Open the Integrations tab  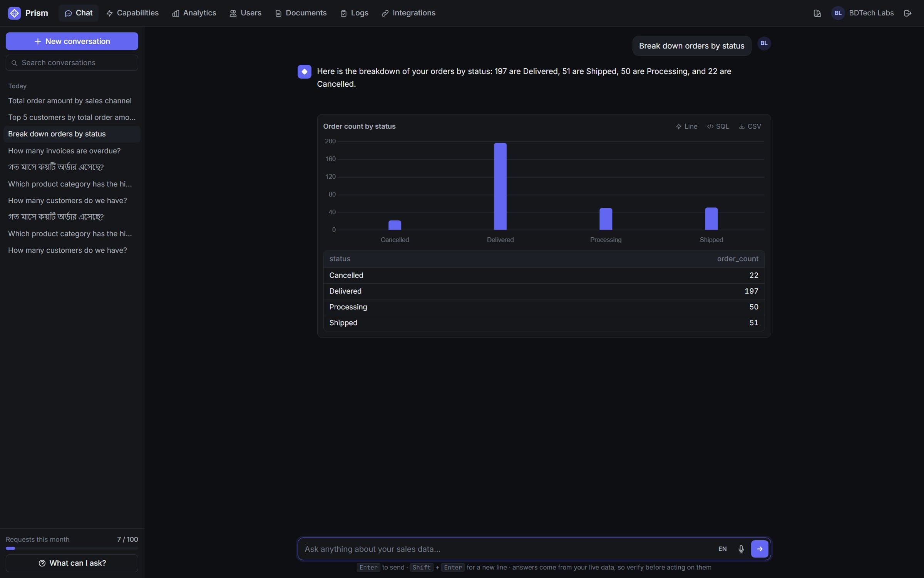408,13
